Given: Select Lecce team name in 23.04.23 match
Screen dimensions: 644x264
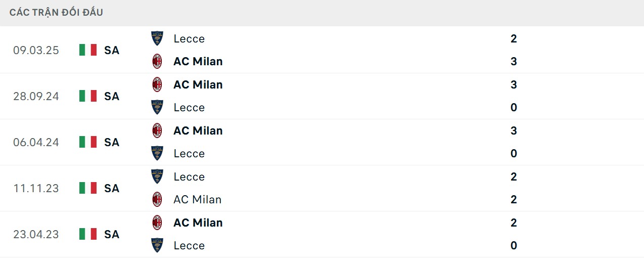Looking at the screenshot, I should [x=189, y=245].
